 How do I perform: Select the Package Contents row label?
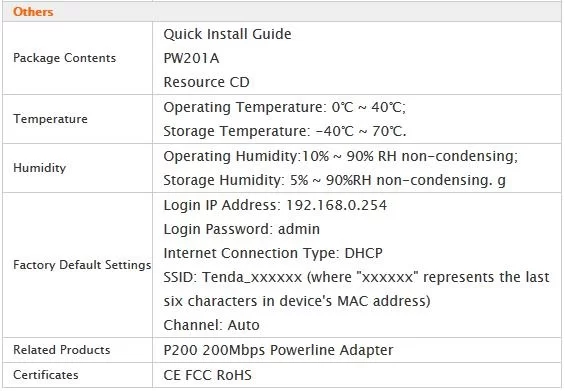click(64, 58)
